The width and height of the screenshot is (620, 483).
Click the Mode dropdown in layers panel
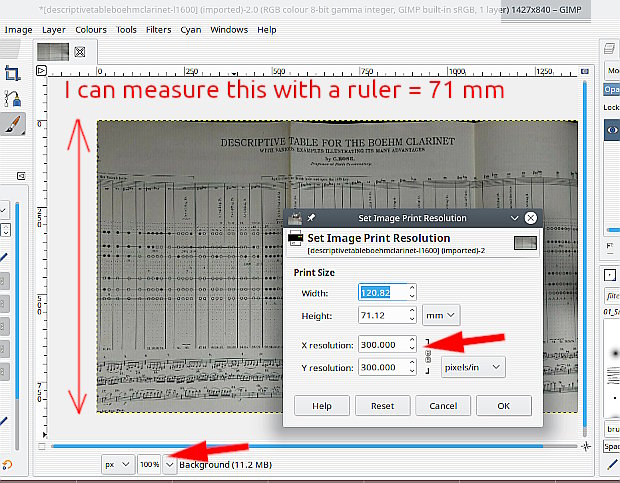point(612,70)
